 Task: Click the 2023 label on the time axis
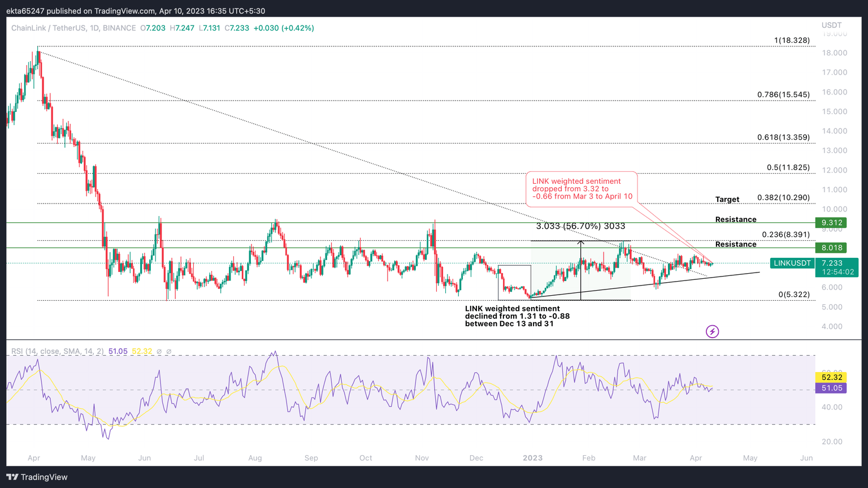click(x=532, y=458)
